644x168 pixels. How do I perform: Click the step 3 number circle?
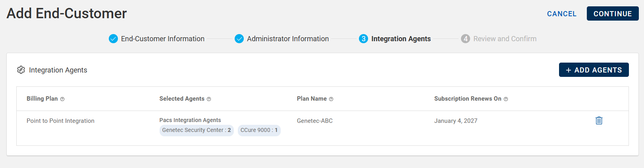363,39
